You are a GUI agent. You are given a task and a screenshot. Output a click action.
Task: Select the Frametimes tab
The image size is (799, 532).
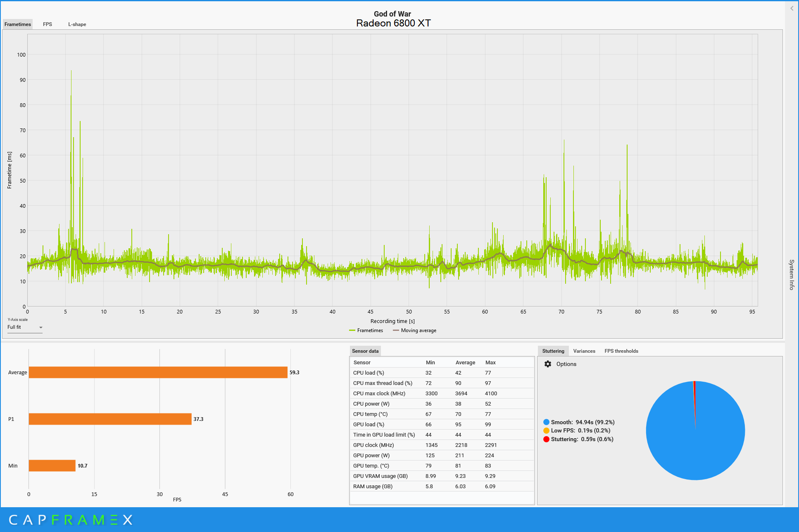[x=18, y=24]
